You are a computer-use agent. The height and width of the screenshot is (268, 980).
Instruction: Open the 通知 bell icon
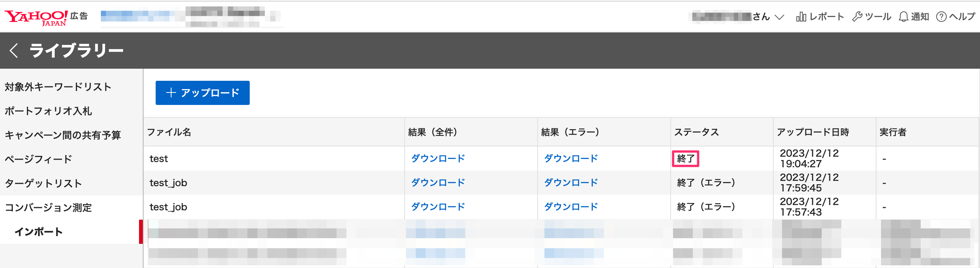(903, 17)
